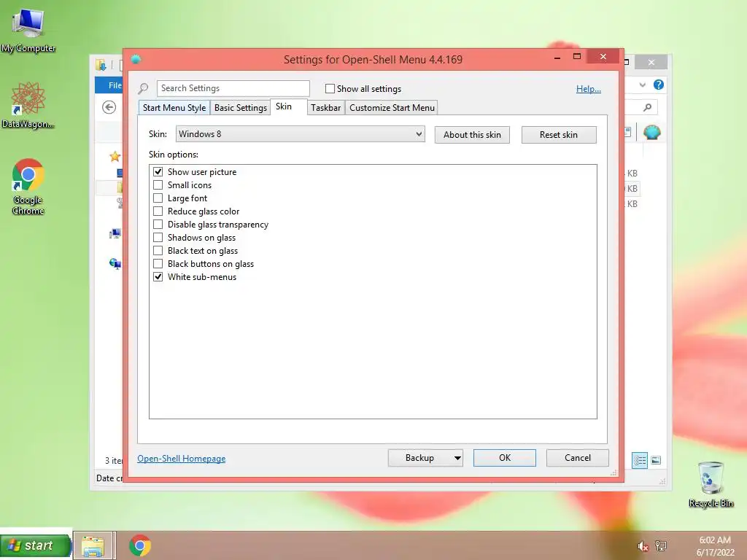Click Reset skin button

[558, 135]
